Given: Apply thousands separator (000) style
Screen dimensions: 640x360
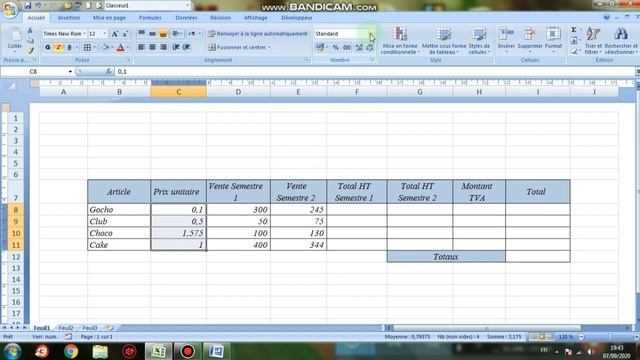Looking at the screenshot, I should 347,48.
